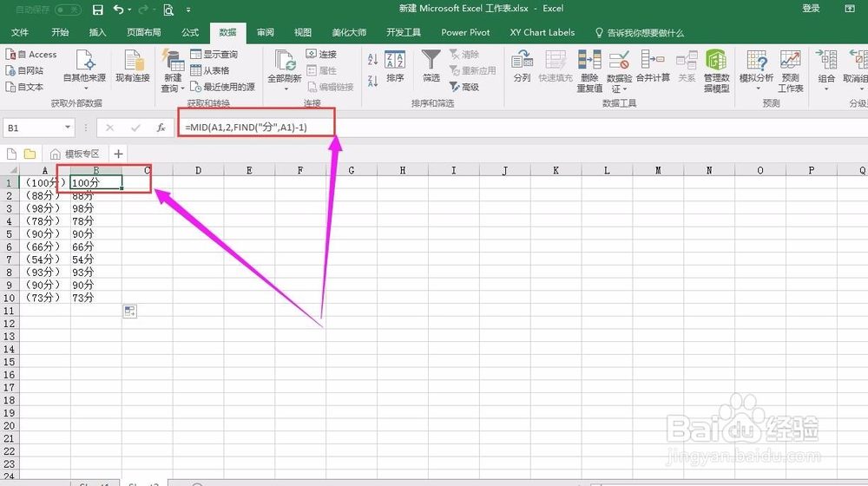Click the confirm formula checkmark button

click(135, 128)
